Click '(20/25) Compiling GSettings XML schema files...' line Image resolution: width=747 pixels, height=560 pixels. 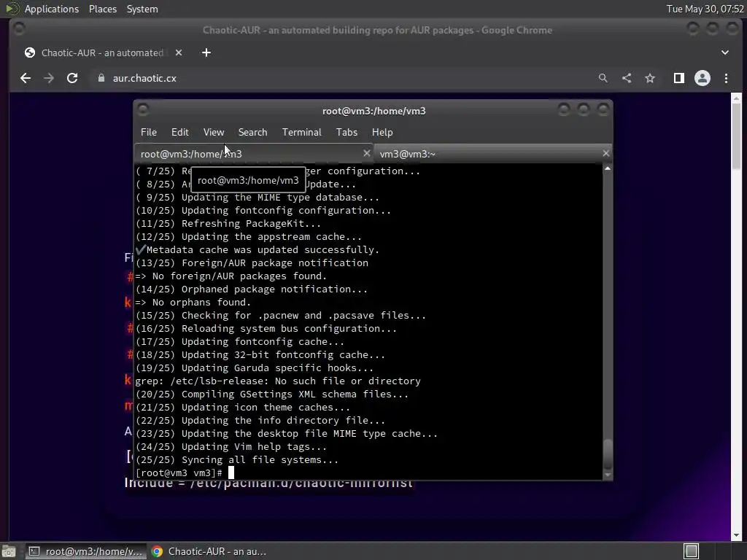pyautogui.click(x=271, y=394)
